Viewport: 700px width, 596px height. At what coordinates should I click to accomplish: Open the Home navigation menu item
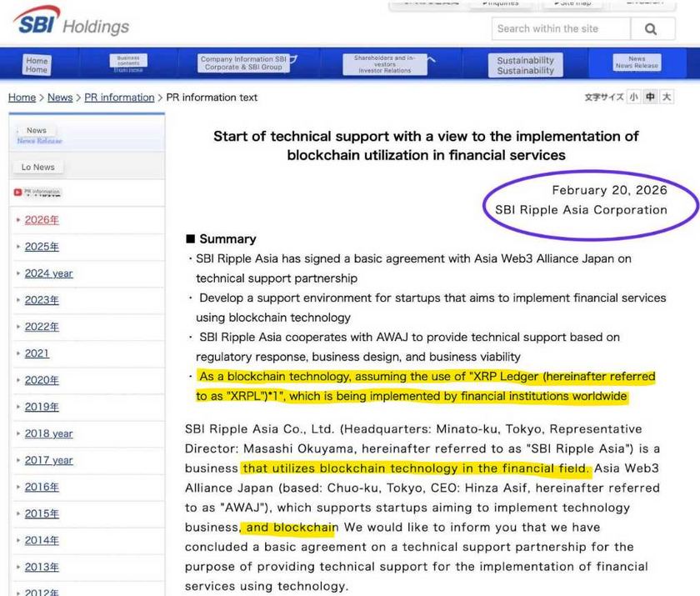click(37, 65)
